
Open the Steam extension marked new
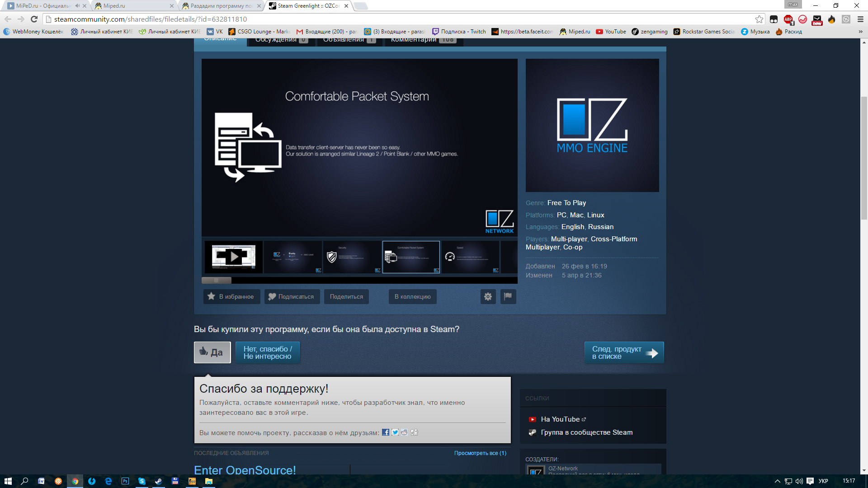[817, 20]
